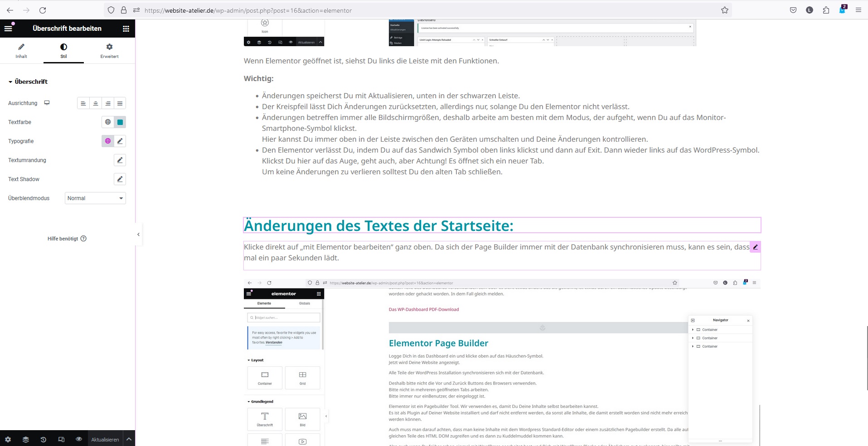Click the browser address bar URL

(248, 10)
